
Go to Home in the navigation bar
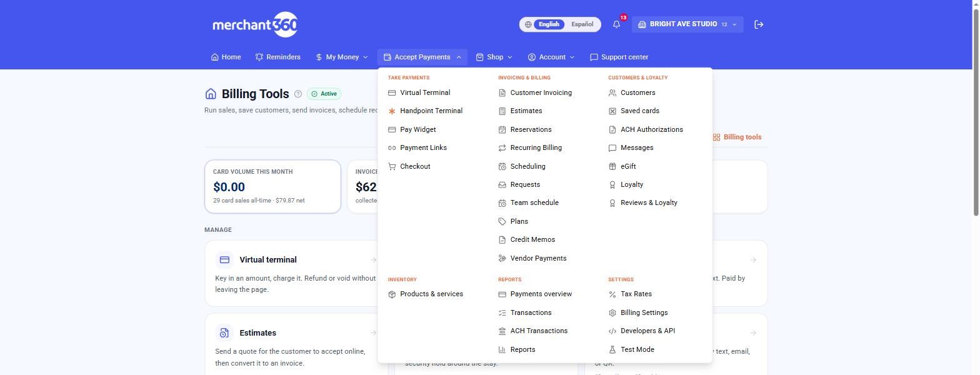click(x=226, y=57)
